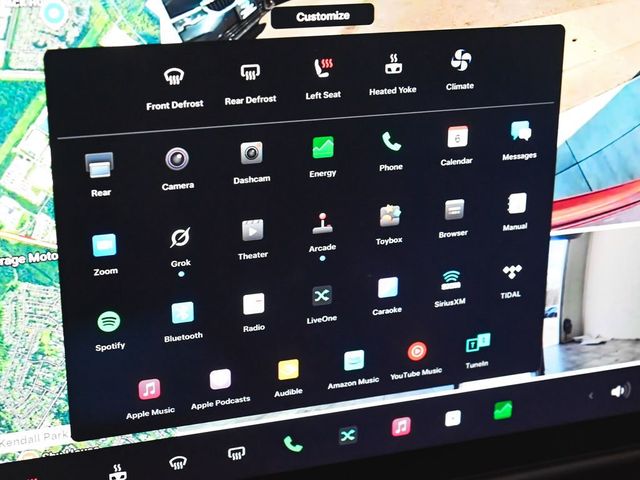Open the Bluetooth media source
The height and width of the screenshot is (480, 640).
(182, 313)
